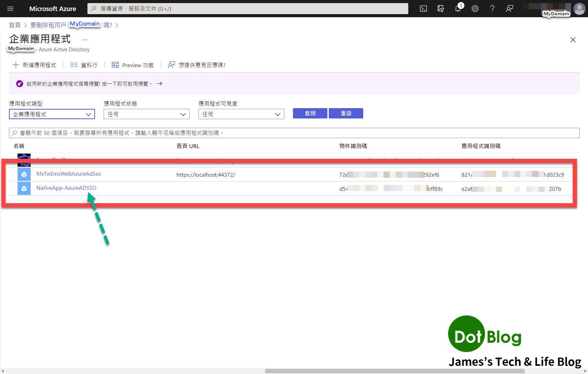
Task: Open notifications bell
Action: point(458,9)
